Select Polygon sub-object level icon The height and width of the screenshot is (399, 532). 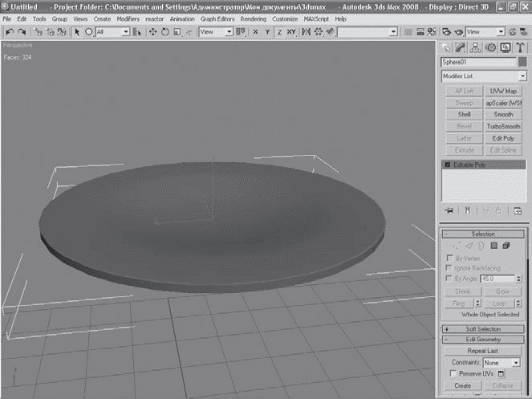(493, 246)
